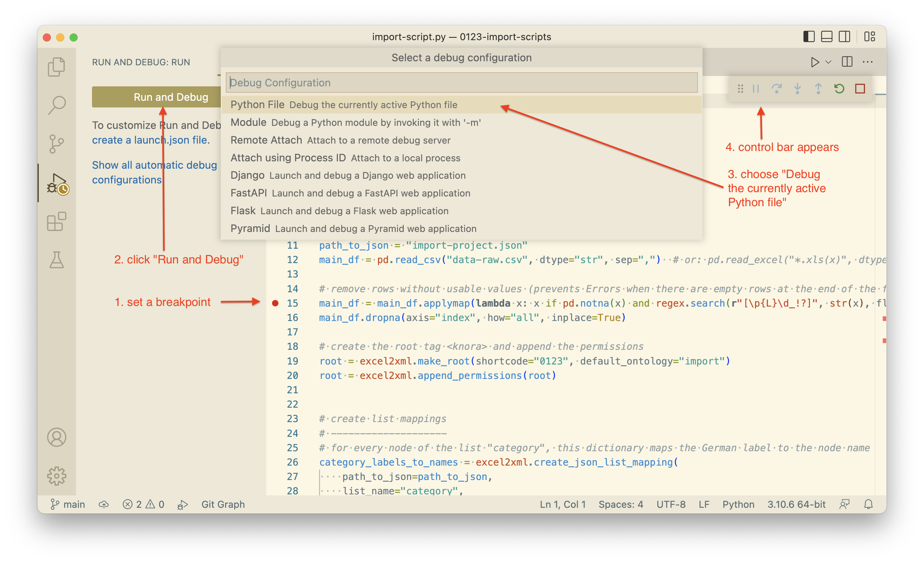
Task: Click the Step Into debug arrow
Action: pos(797,89)
